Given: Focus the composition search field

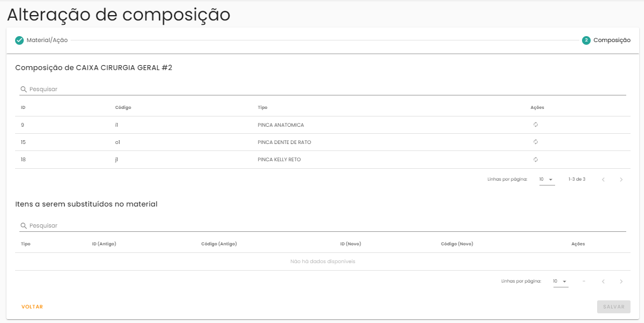Looking at the screenshot, I should (x=323, y=89).
